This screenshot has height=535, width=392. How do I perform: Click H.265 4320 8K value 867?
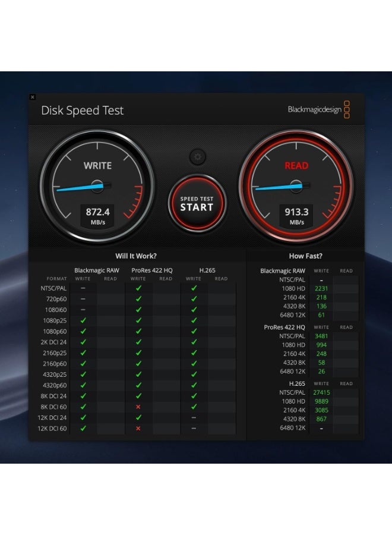coord(321,419)
